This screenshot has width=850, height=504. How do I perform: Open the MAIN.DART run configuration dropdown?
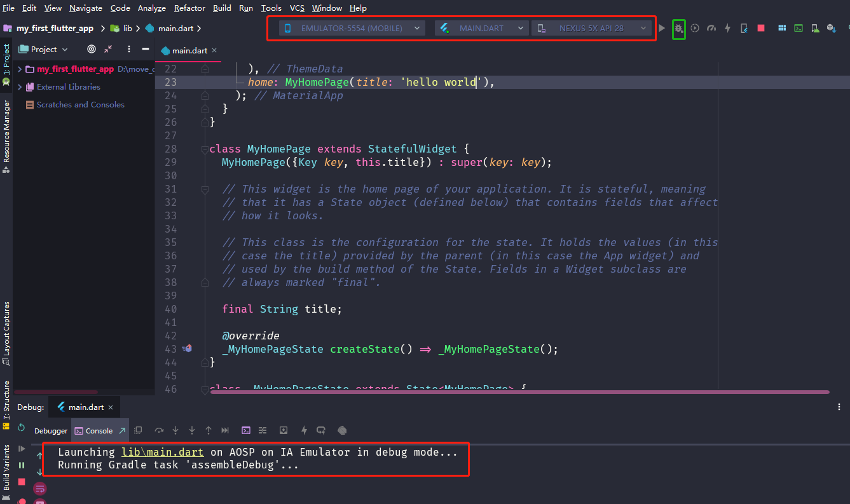tap(482, 28)
